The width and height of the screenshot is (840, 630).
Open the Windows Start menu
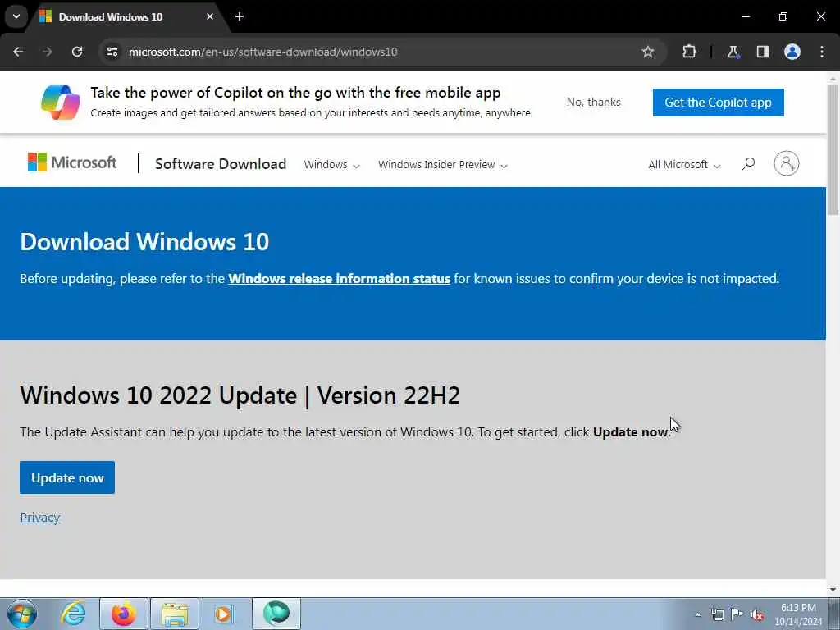click(22, 614)
